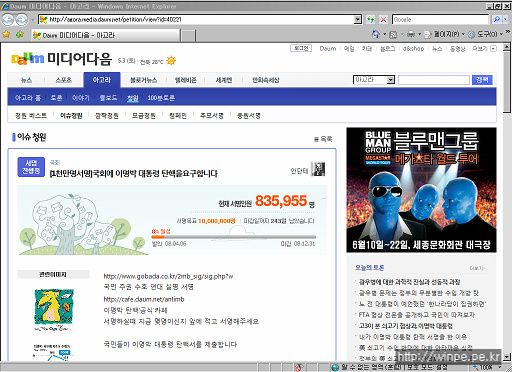Click the 서명 진행중 blue badge
The height and width of the screenshot is (372, 512).
point(31,167)
